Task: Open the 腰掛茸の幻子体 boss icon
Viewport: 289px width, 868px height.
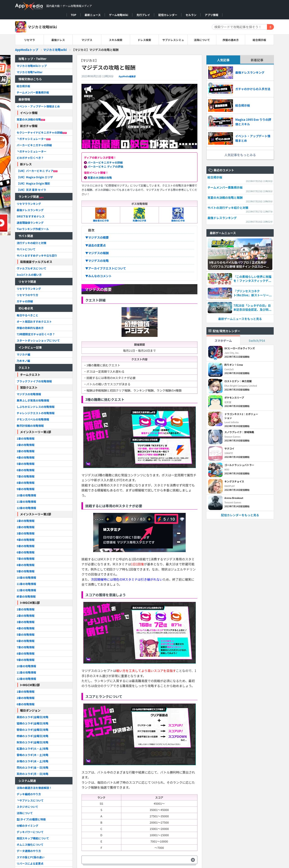Action: [101, 213]
